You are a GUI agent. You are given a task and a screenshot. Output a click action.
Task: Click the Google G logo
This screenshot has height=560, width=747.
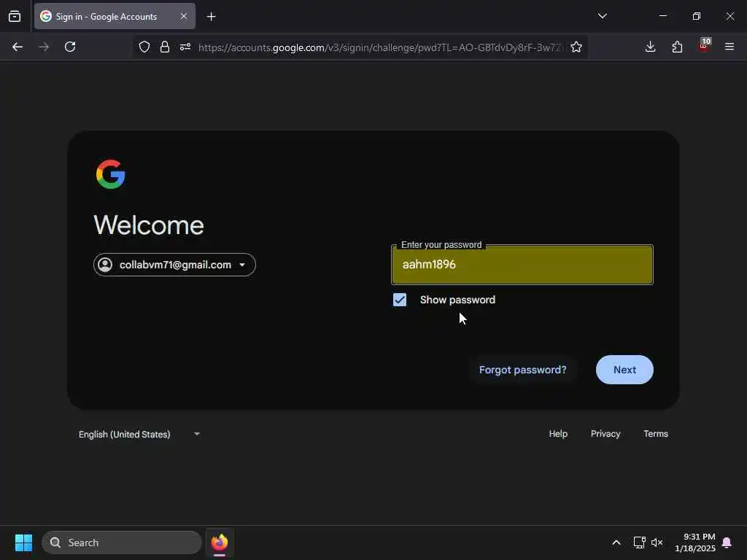click(111, 174)
